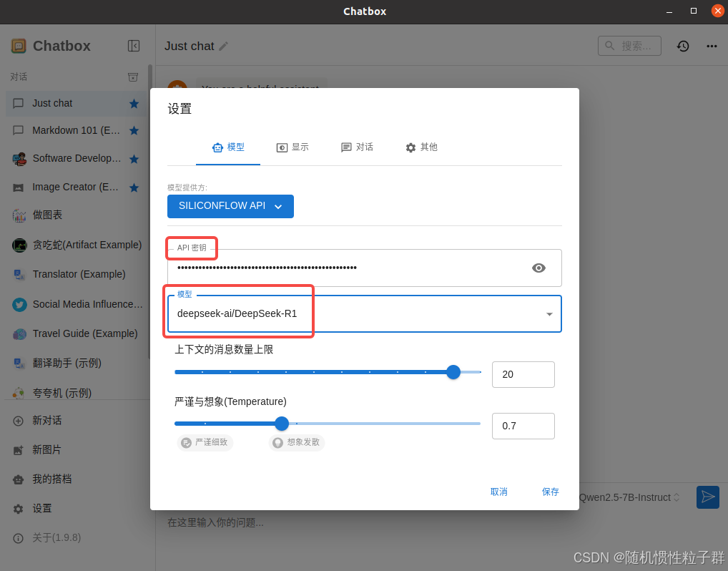Click the 搜索 search box in header

629,46
